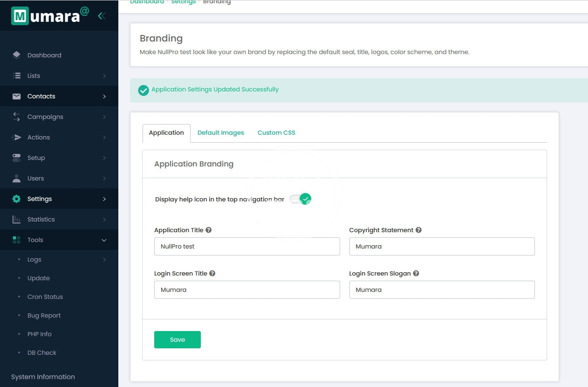Click the Campaigns arrows icon

(x=17, y=117)
